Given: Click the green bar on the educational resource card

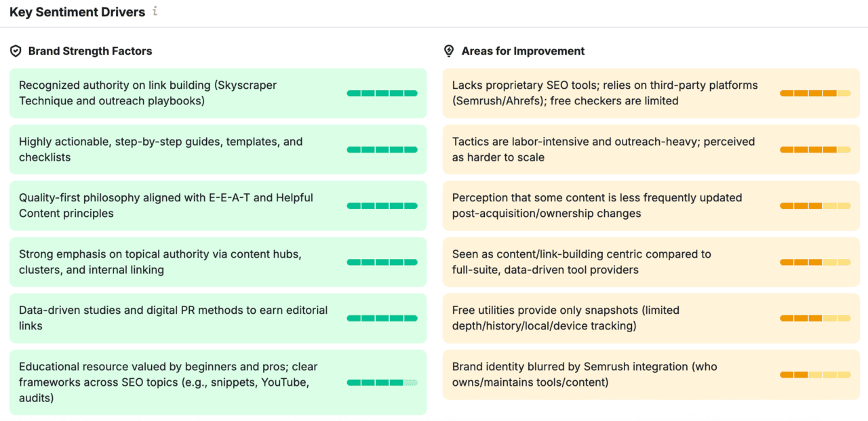Looking at the screenshot, I should tap(381, 382).
